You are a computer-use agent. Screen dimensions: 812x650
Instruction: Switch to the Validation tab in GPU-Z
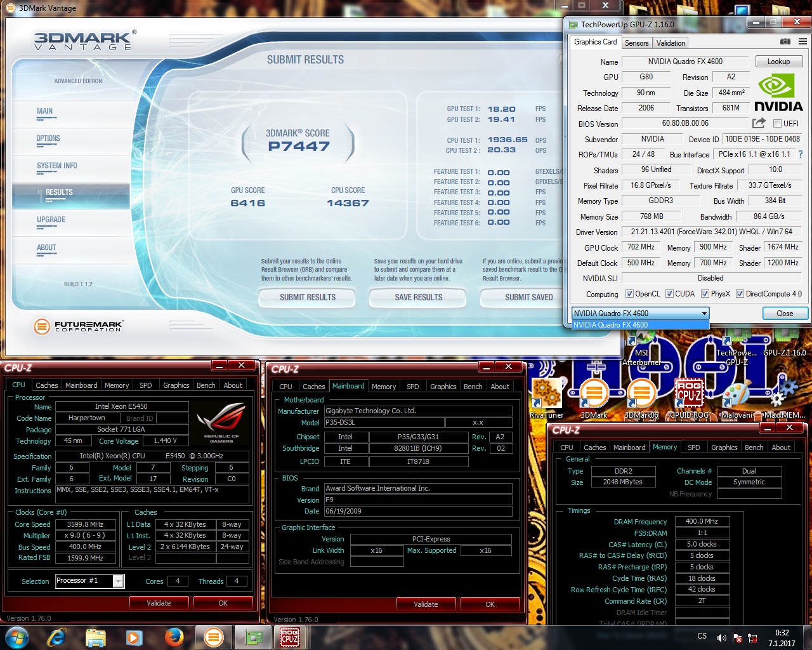coord(671,43)
